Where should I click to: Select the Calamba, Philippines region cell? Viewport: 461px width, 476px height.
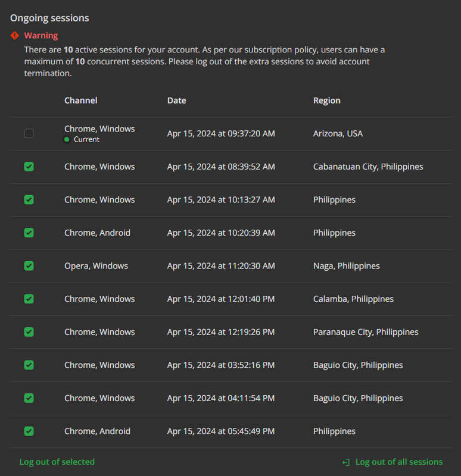[x=353, y=299]
